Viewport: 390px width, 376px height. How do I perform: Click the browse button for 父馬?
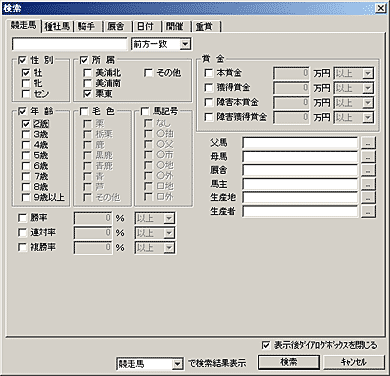coord(368,143)
